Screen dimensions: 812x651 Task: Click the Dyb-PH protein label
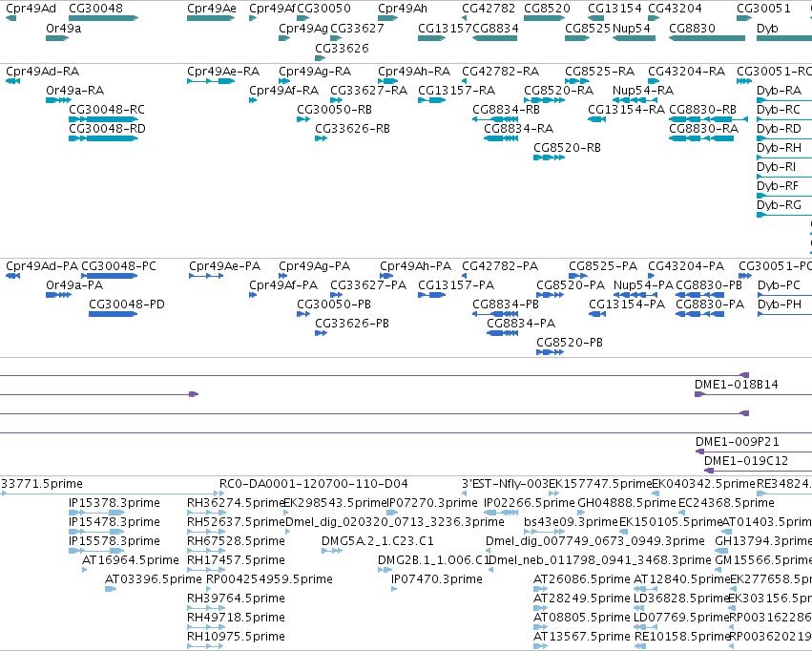(779, 304)
